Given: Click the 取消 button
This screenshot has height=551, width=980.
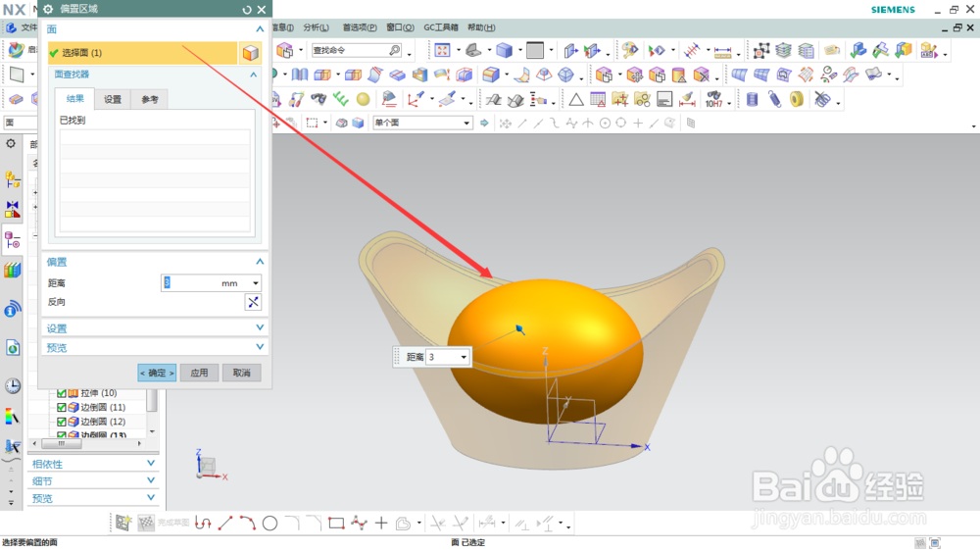Looking at the screenshot, I should click(242, 374).
